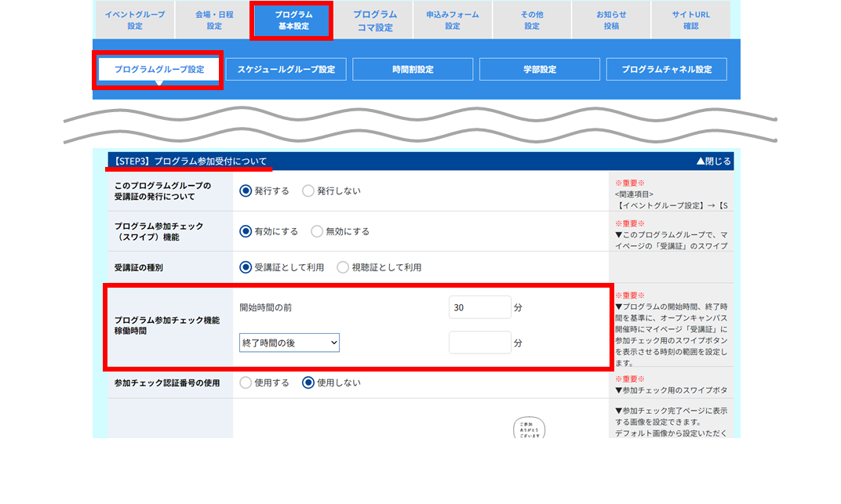Go to プログラムコマ設定 tab
Viewport: 841px width, 504px height.
pyautogui.click(x=375, y=20)
